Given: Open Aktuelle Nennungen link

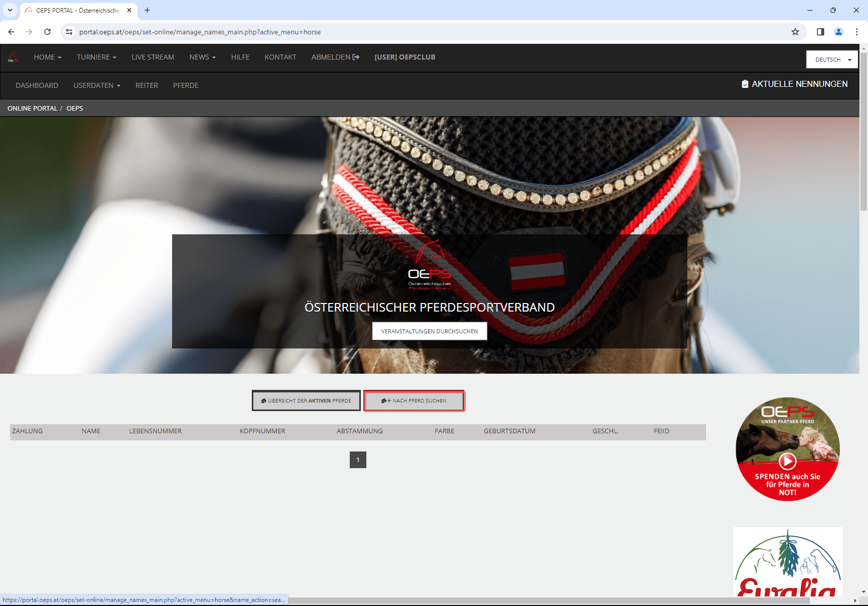Looking at the screenshot, I should [x=795, y=84].
